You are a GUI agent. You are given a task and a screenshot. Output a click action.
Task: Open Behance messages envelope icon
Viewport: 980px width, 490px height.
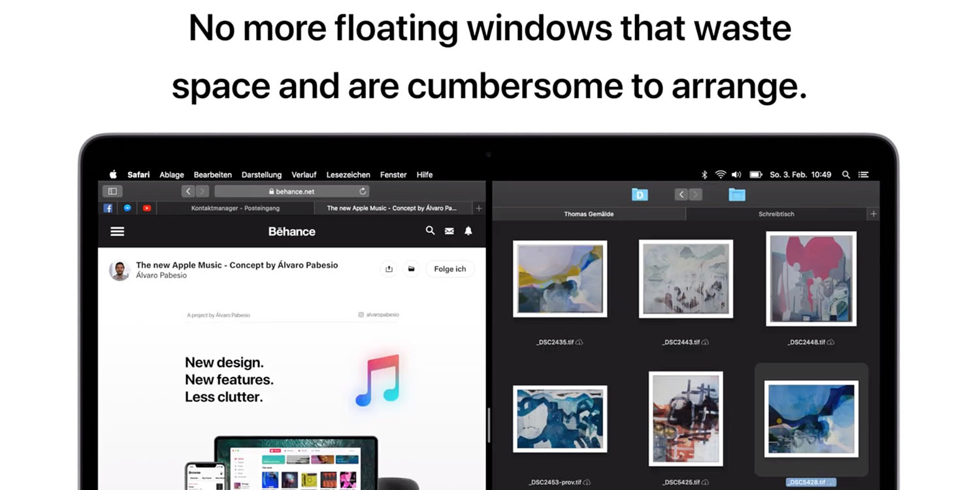(x=449, y=231)
